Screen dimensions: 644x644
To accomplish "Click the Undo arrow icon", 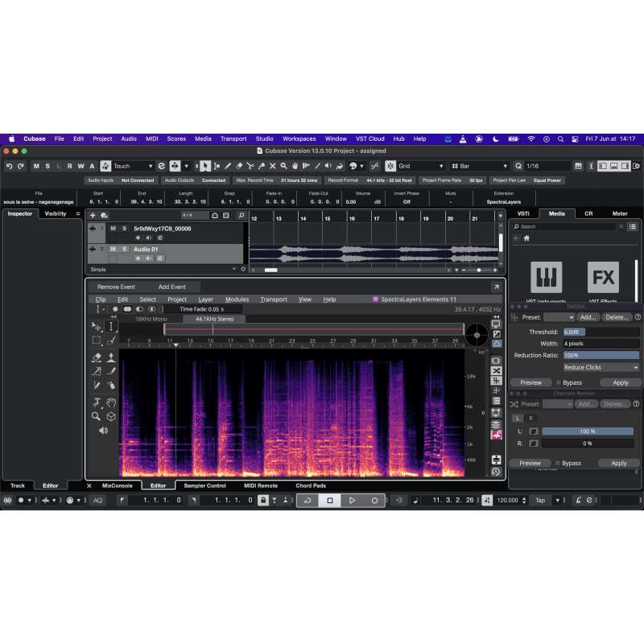I will [x=10, y=166].
